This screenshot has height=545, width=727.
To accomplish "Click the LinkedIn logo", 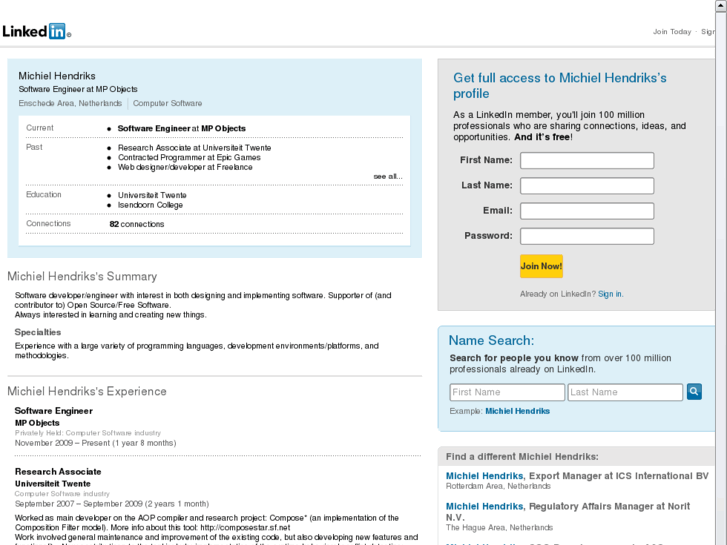I will (36, 31).
